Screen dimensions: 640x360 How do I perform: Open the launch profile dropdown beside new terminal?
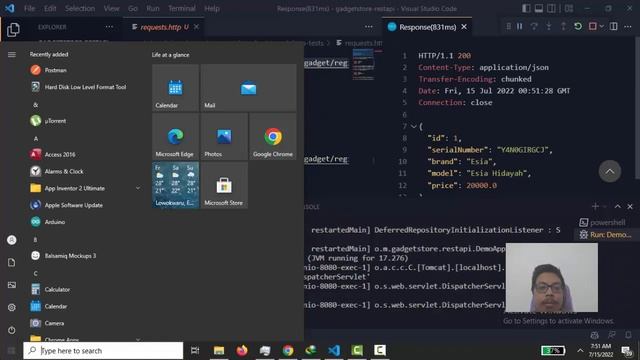pos(604,207)
